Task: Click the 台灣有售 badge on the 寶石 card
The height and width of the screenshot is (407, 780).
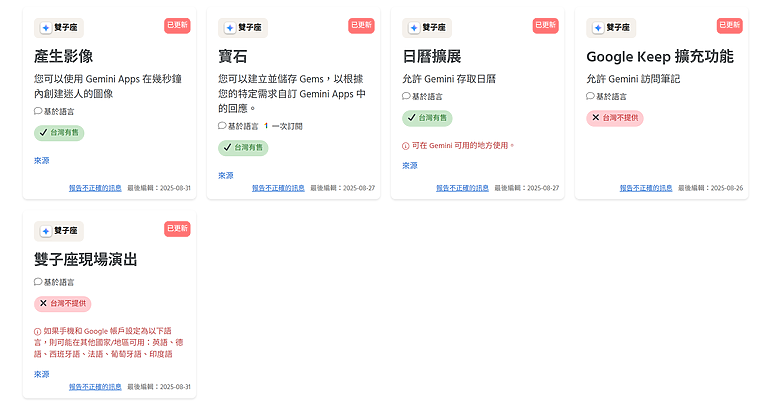Action: coord(243,148)
